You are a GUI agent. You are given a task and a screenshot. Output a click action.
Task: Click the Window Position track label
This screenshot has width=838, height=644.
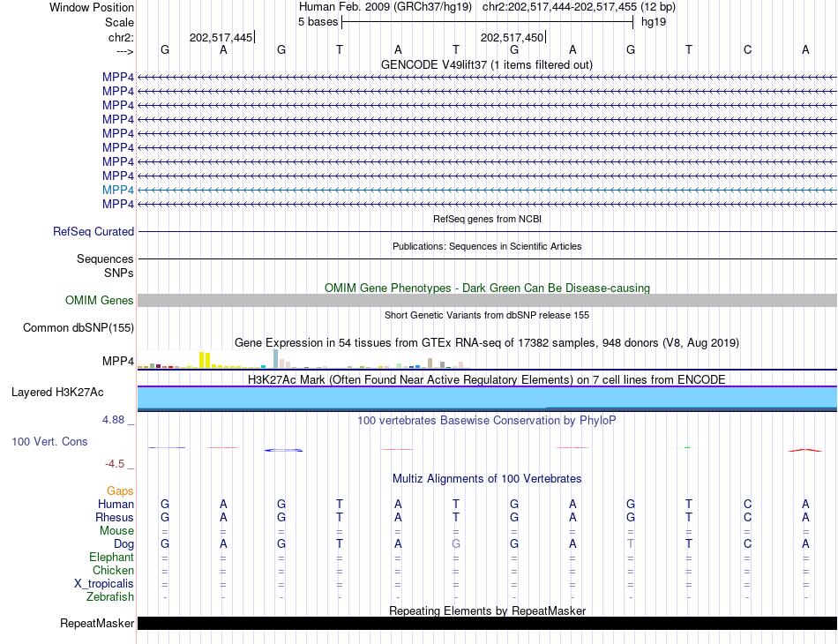(92, 7)
